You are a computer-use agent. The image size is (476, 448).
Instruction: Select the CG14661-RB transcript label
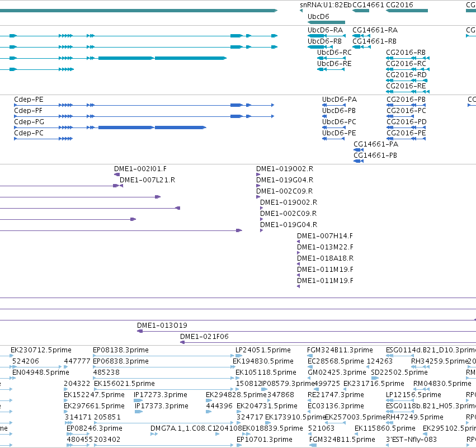374,41
